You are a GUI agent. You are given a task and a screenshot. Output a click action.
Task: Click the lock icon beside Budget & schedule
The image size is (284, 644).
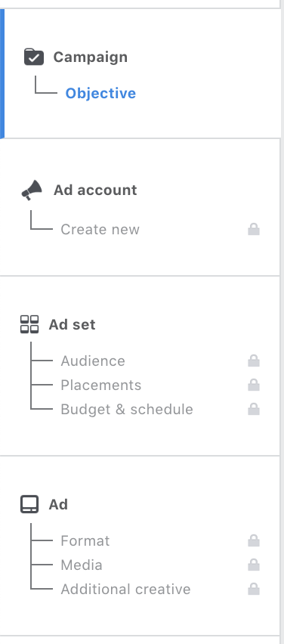click(254, 409)
